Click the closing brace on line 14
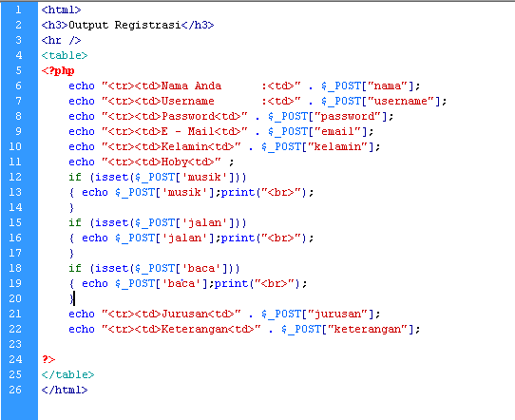515x420 pixels. [71, 207]
